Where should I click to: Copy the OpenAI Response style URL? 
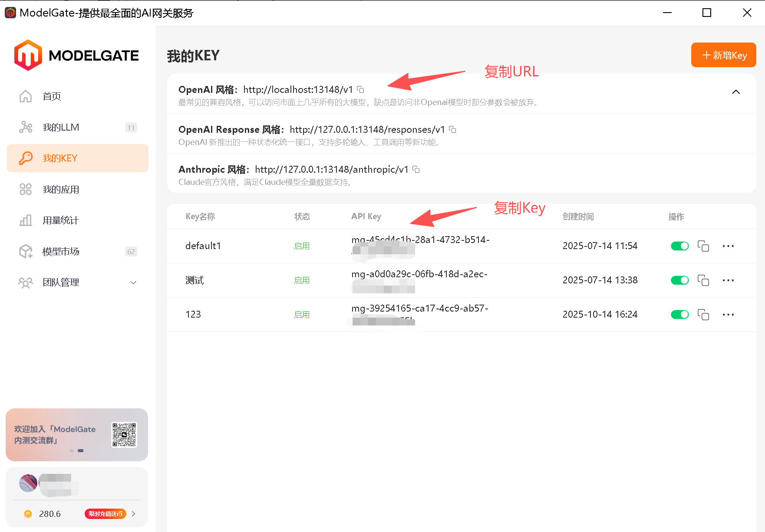click(452, 129)
